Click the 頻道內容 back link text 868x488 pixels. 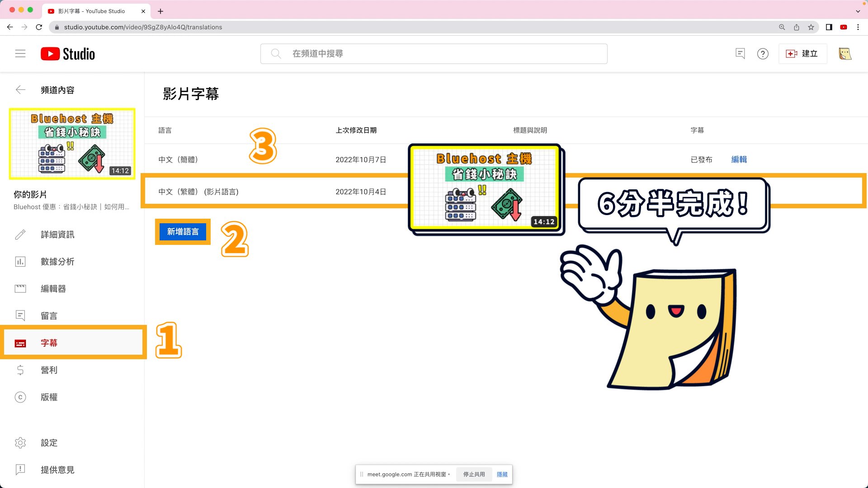57,90
